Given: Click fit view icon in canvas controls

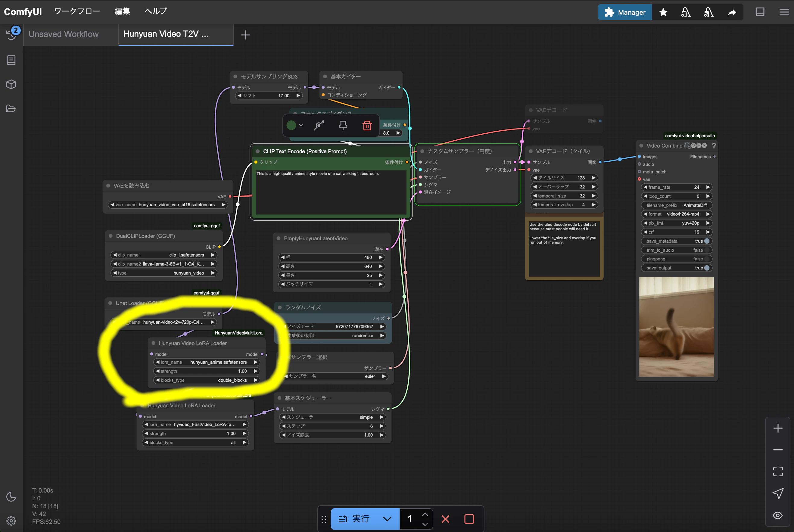Looking at the screenshot, I should 778,471.
